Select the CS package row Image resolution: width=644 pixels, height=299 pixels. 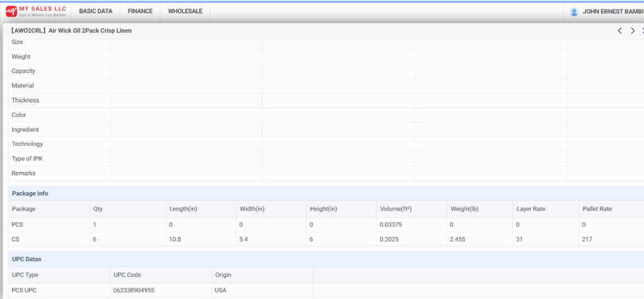[x=16, y=239]
